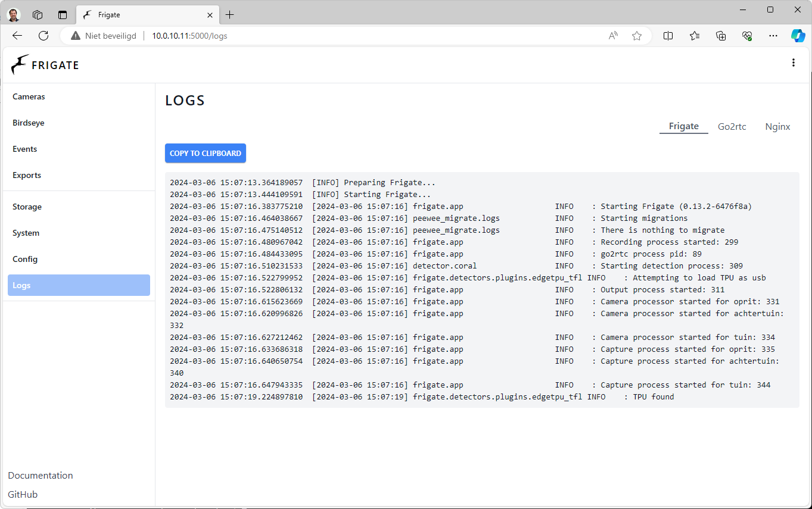812x509 pixels.
Task: Switch to the Go2rtc logs tab
Action: [732, 126]
